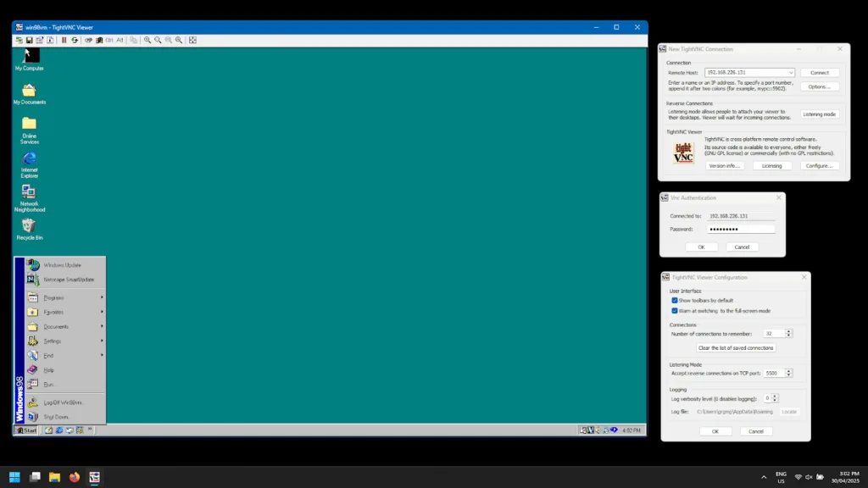Click the Licensing button

(771, 165)
